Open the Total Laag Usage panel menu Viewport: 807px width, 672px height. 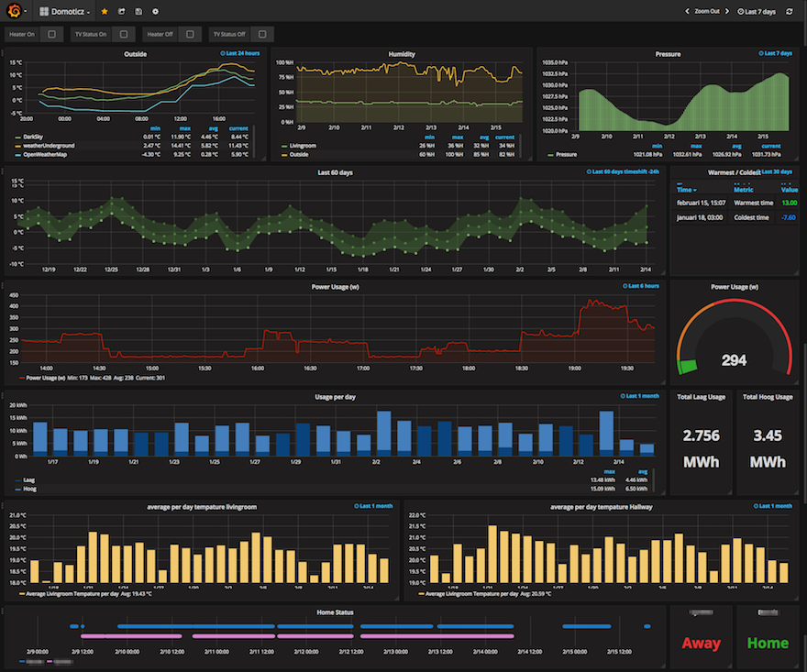pos(701,397)
